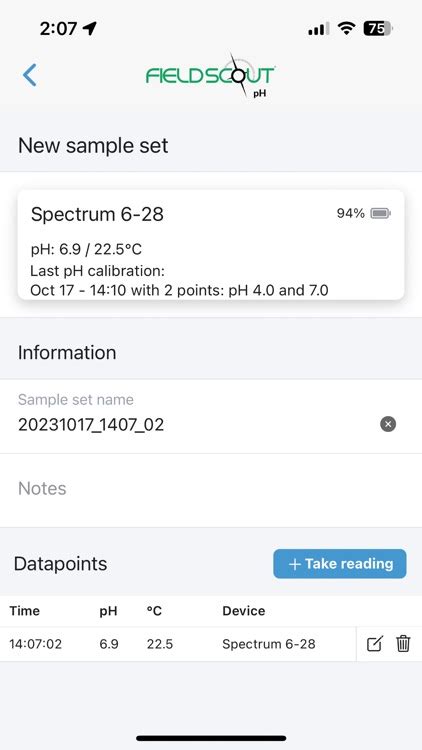Tap the cellular signal bars icon

tap(319, 29)
